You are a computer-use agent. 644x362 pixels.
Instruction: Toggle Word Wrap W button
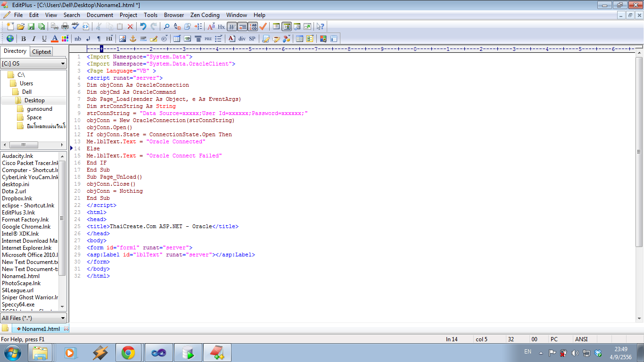231,26
